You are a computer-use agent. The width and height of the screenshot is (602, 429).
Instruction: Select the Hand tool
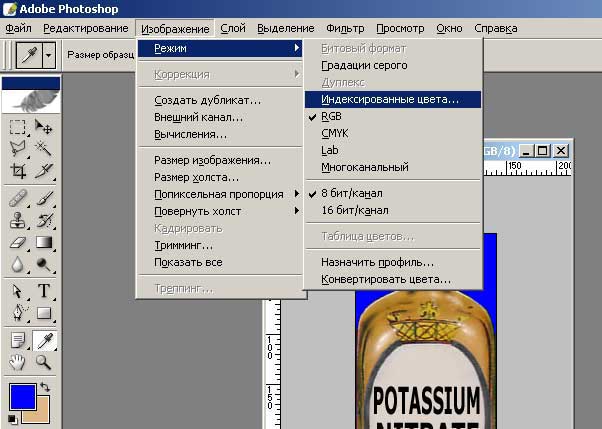pyautogui.click(x=18, y=362)
